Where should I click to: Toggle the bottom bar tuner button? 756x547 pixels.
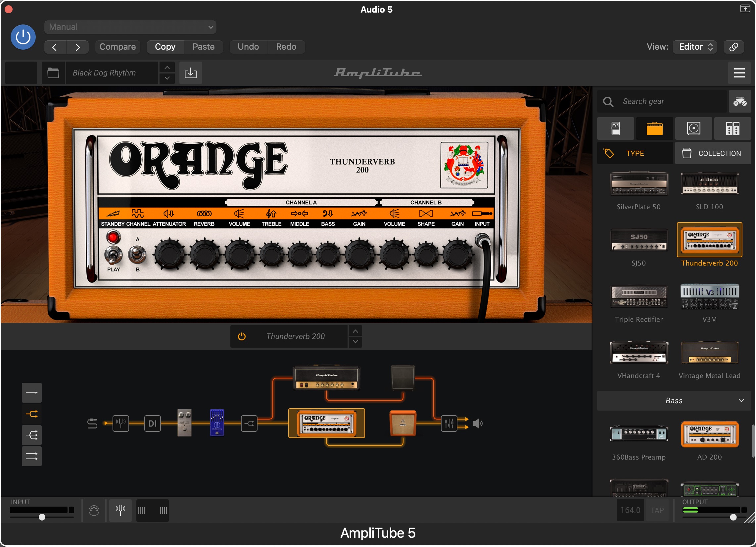(120, 510)
